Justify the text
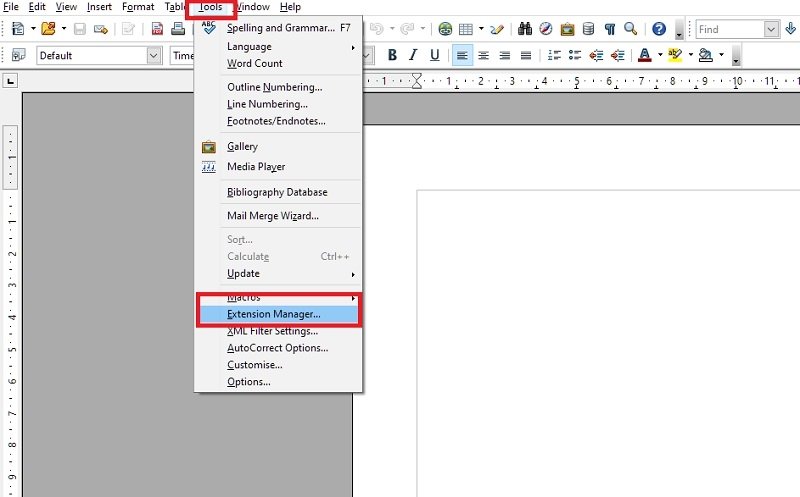Screen dimensions: 800x497 pyautogui.click(x=526, y=55)
